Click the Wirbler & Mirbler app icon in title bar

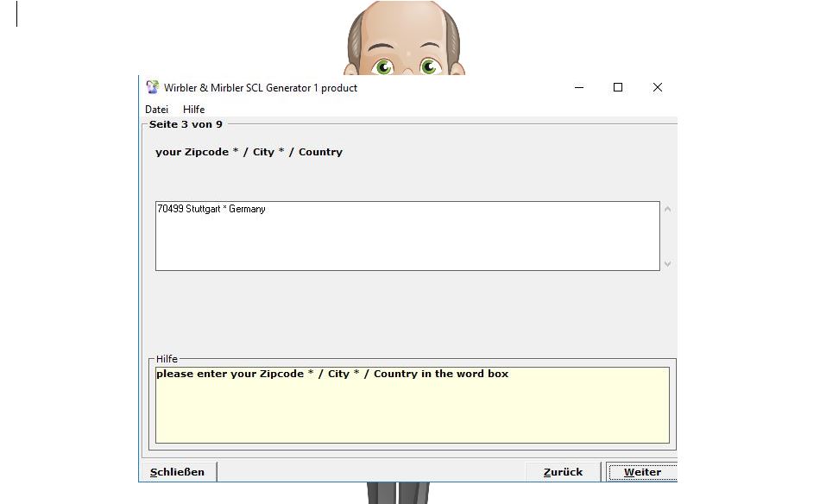tap(153, 87)
